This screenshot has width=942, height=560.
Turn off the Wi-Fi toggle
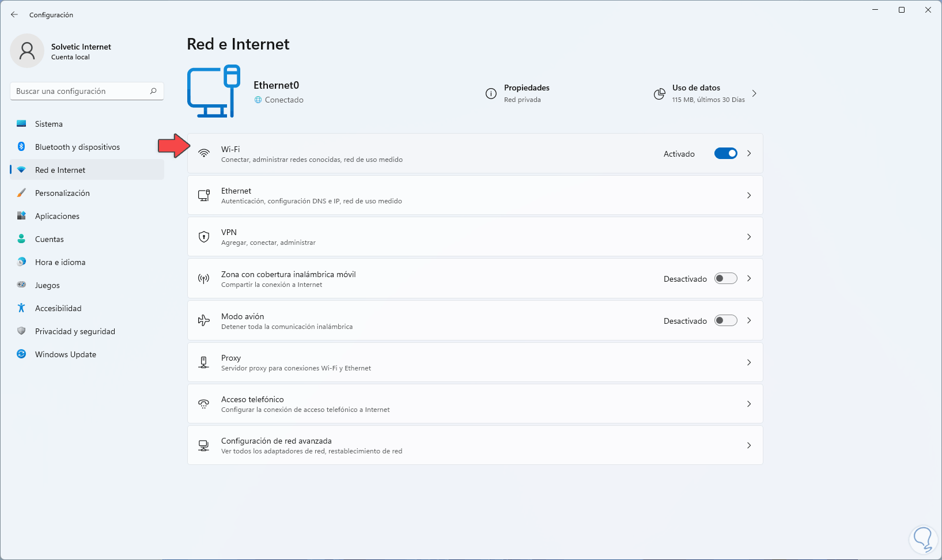pyautogui.click(x=725, y=153)
